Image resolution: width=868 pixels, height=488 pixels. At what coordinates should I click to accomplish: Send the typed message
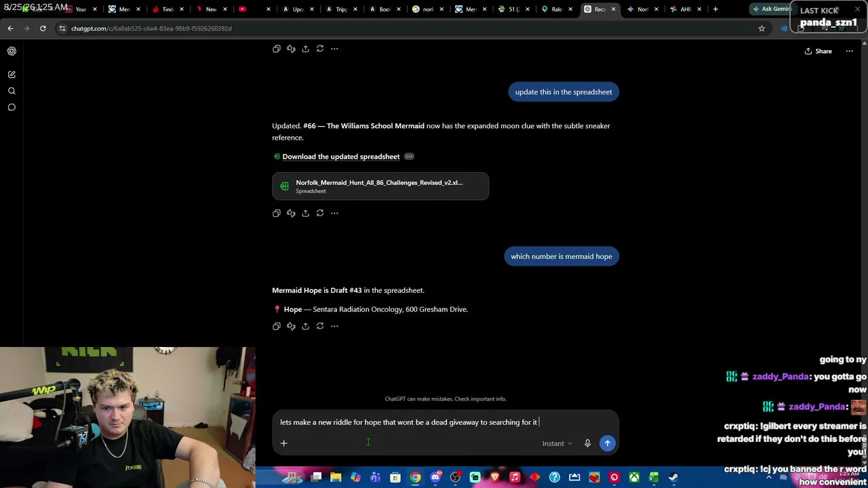point(608,443)
